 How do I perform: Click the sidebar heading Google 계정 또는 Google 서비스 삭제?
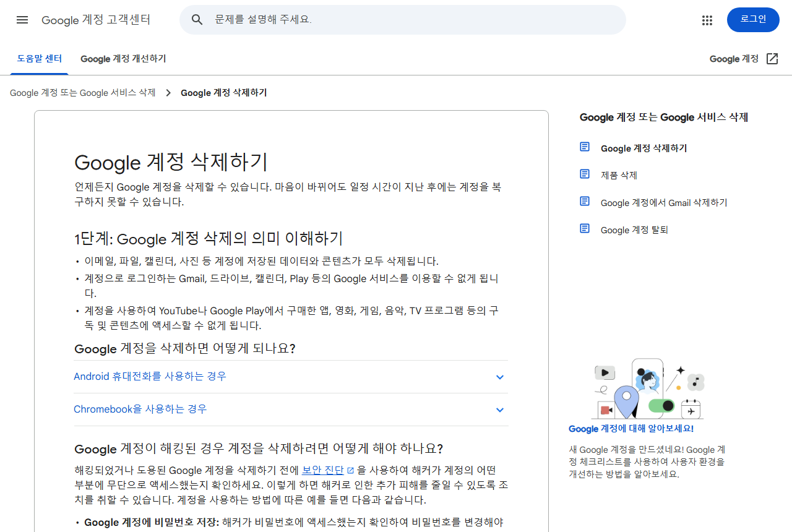[664, 118]
